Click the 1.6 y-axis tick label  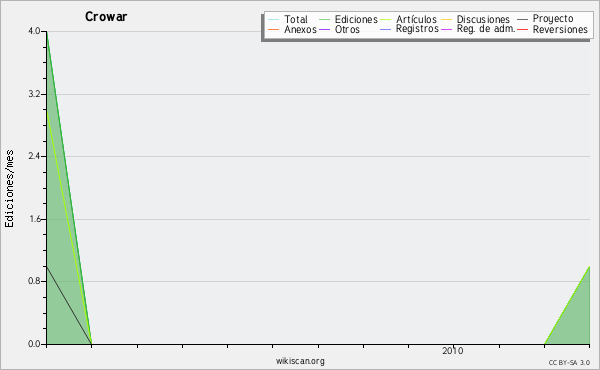34,219
